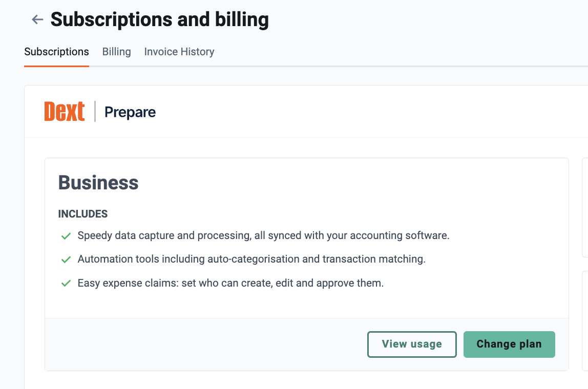The image size is (588, 389).
Task: Click the lower partially visible card on the right
Action: 585,321
